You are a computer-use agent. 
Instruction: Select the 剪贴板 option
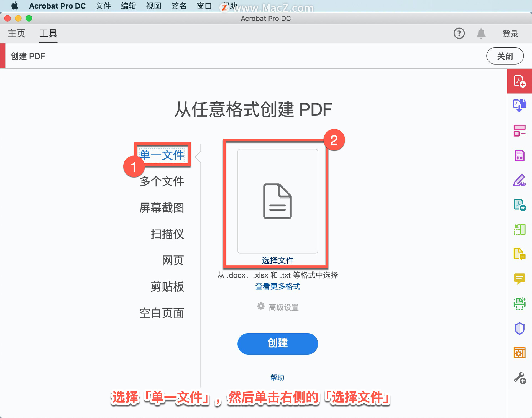point(167,286)
